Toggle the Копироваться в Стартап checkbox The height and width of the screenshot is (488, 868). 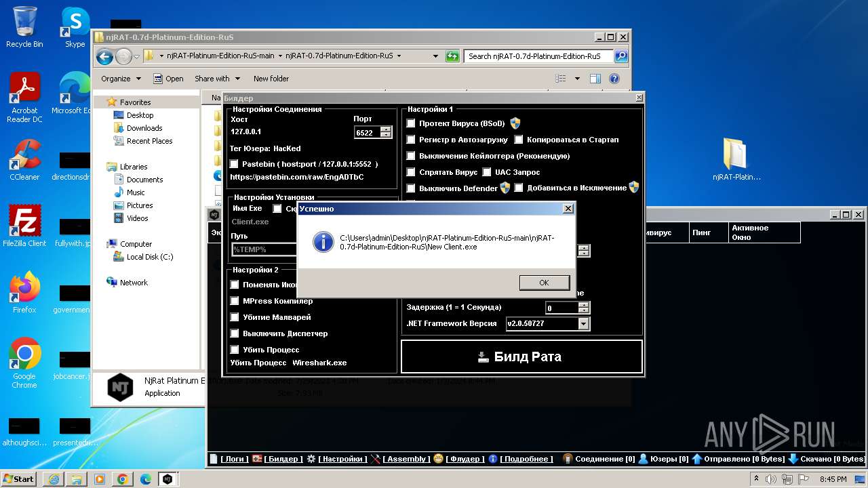(x=519, y=140)
